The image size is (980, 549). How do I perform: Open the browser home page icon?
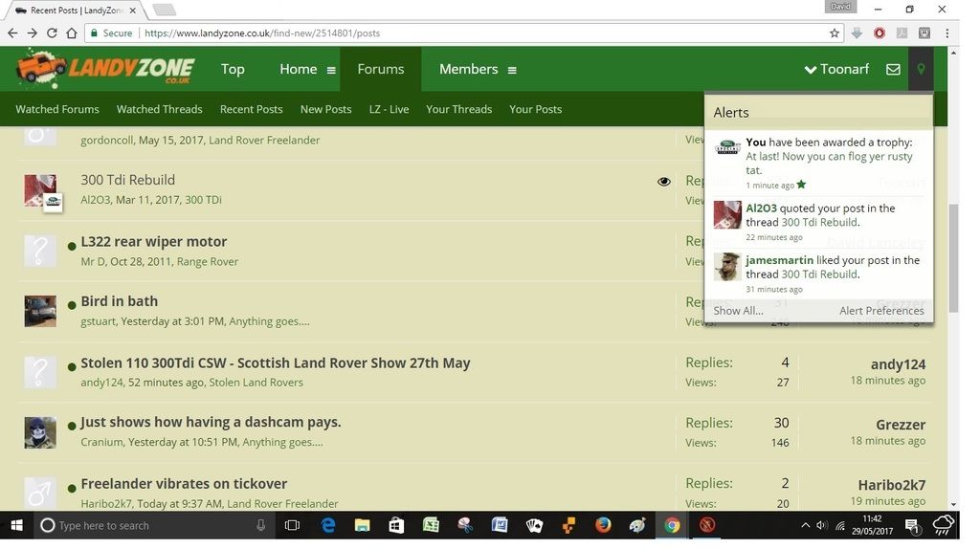(x=72, y=33)
